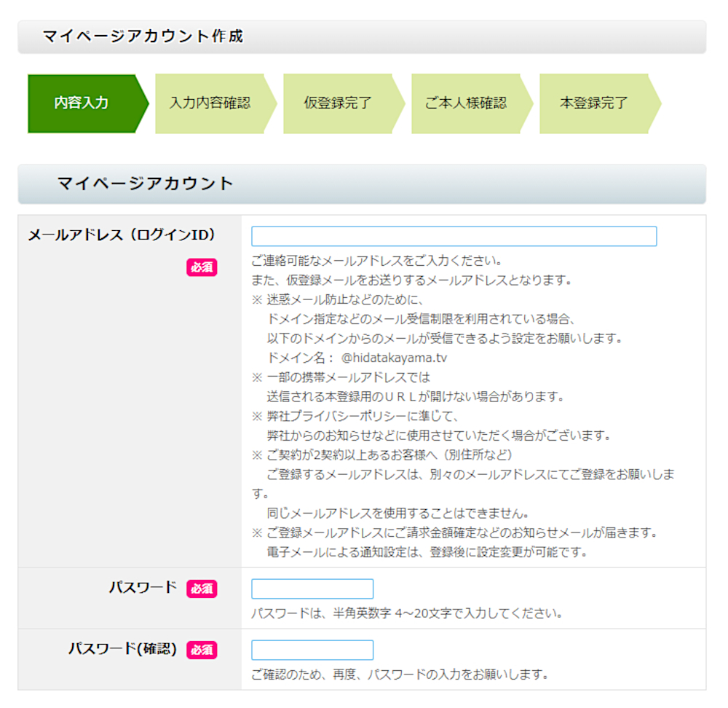The image size is (728, 708).
Task: Click the ご確認のため password re-entry hint
Action: pyautogui.click(x=399, y=674)
